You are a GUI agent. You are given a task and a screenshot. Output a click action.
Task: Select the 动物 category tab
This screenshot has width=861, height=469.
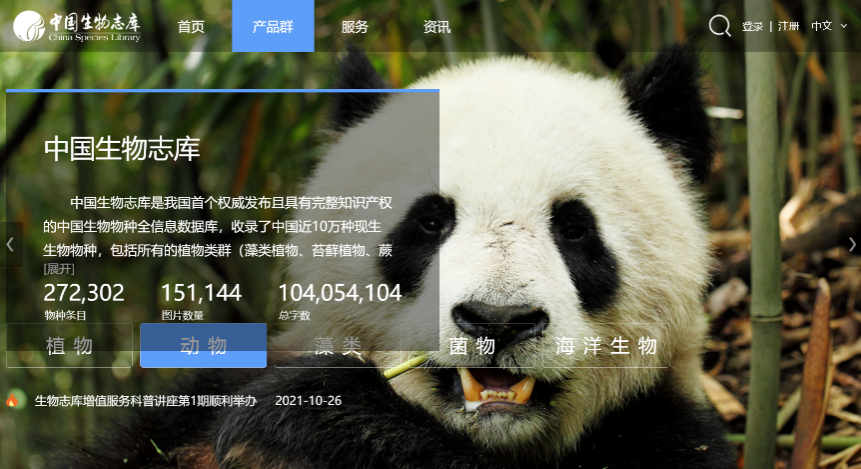[x=203, y=345]
